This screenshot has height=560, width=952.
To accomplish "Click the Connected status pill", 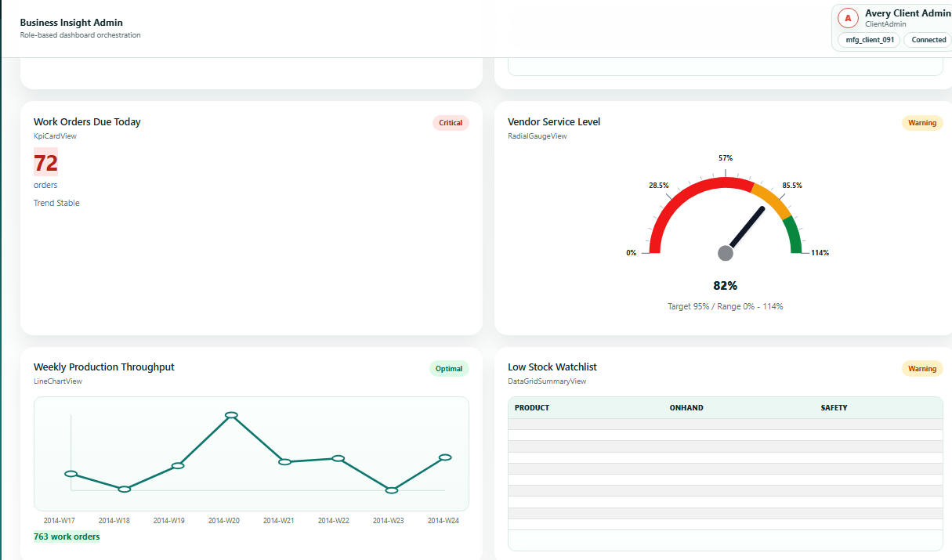I will 929,40.
